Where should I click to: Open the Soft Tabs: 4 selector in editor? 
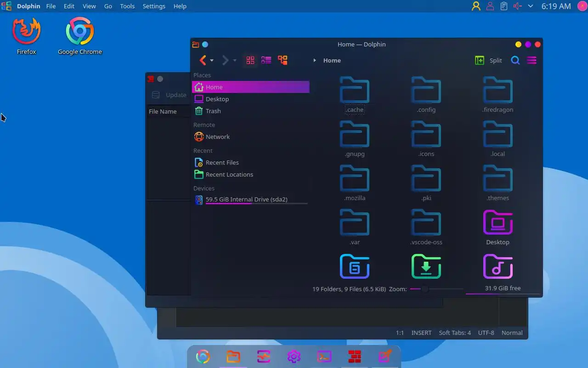[x=455, y=333]
